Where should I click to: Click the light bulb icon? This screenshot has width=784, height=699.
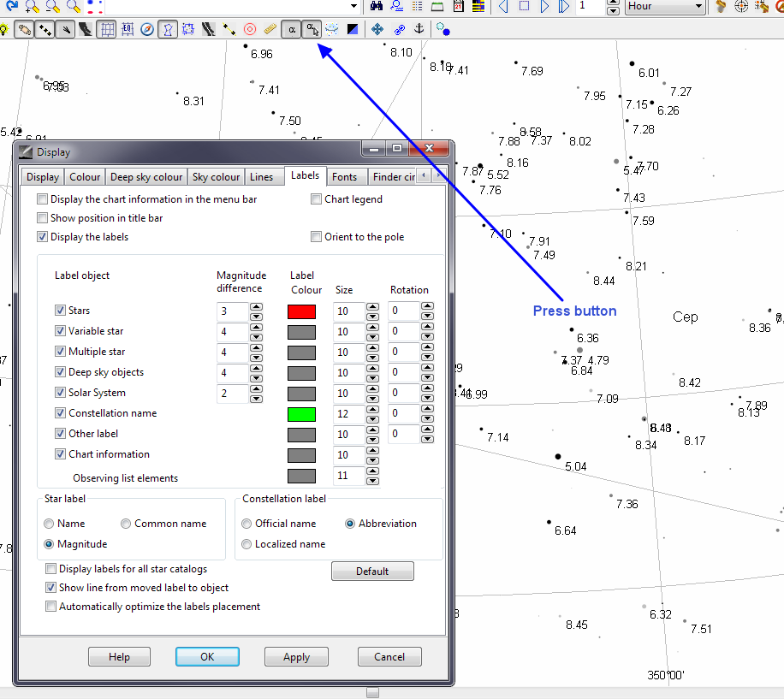[4, 30]
